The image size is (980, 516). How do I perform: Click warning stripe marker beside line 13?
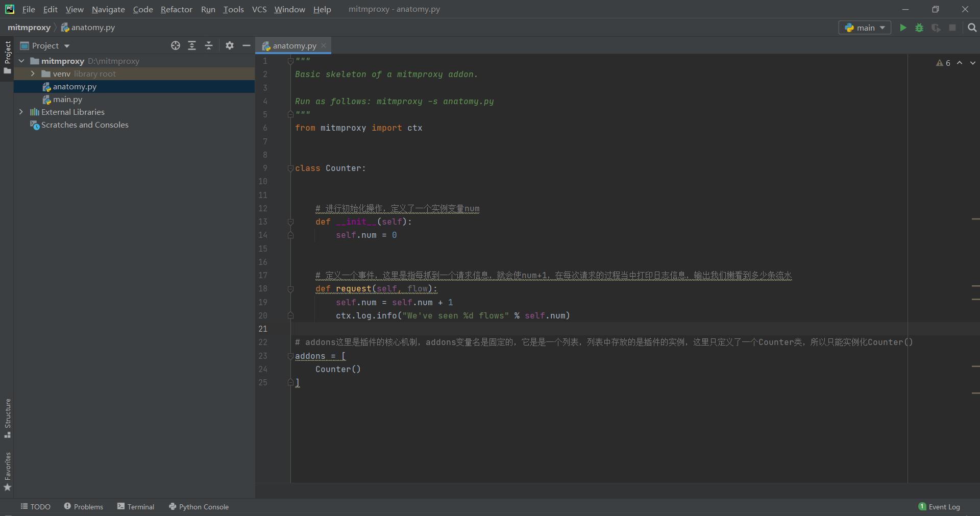975,219
